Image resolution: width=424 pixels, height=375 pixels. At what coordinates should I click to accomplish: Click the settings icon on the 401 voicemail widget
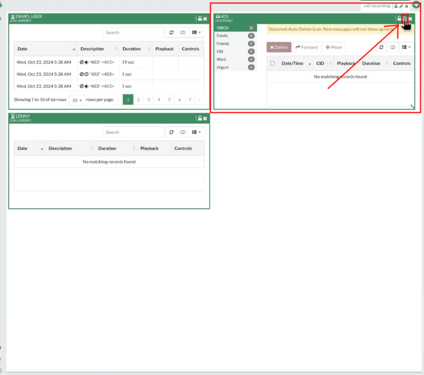point(405,19)
